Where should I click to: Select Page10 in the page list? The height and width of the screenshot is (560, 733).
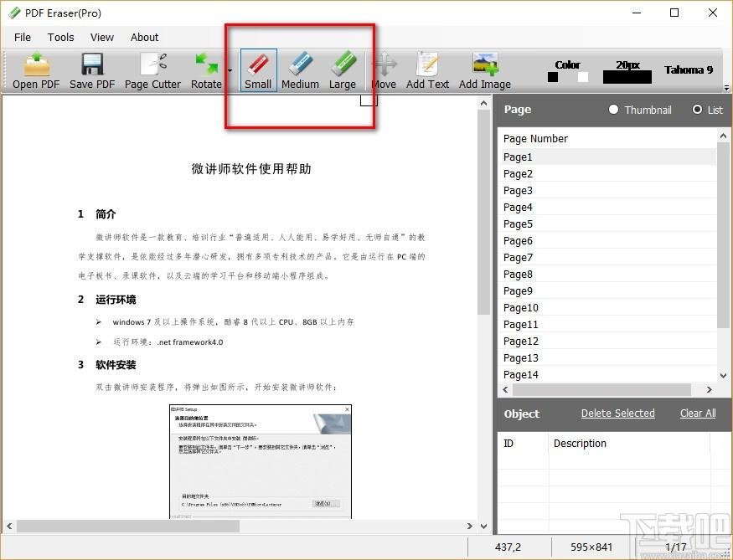[609, 308]
